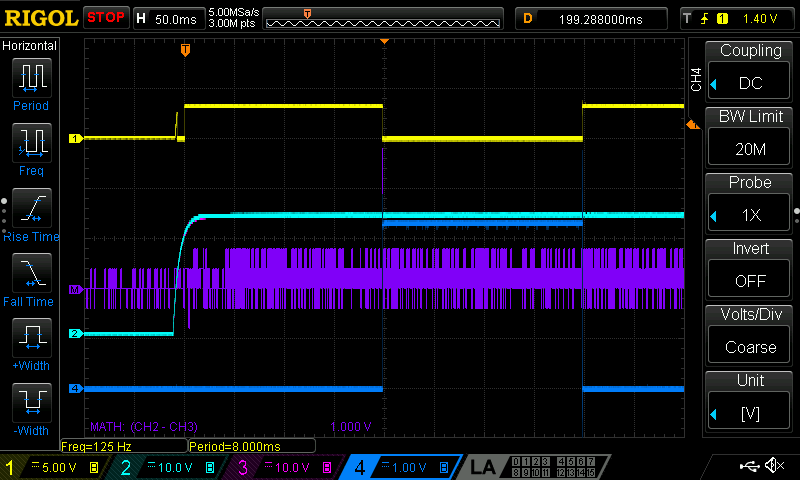Click the orange trigger position T marker

(x=185, y=50)
